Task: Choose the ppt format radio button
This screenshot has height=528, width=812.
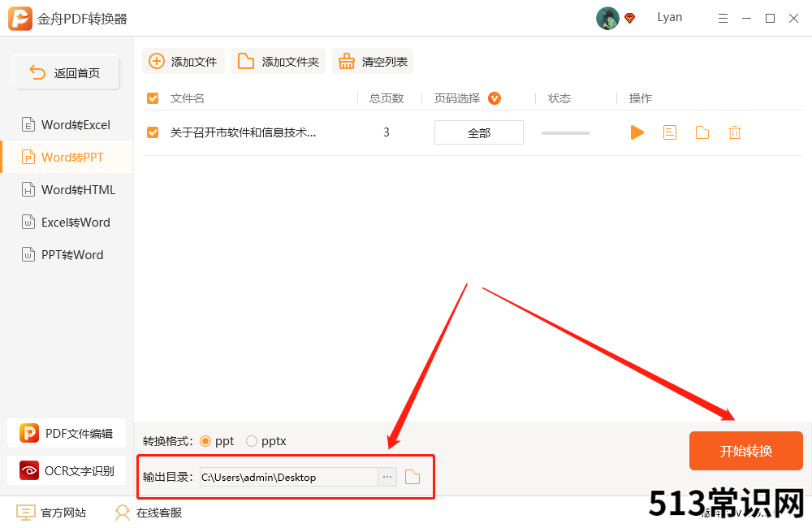Action: pyautogui.click(x=205, y=441)
